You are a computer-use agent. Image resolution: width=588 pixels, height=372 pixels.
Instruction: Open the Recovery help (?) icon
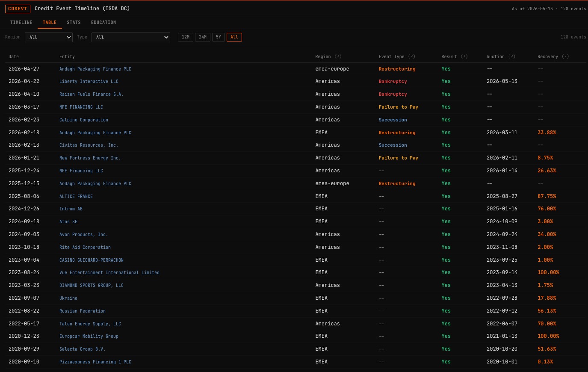coord(565,56)
